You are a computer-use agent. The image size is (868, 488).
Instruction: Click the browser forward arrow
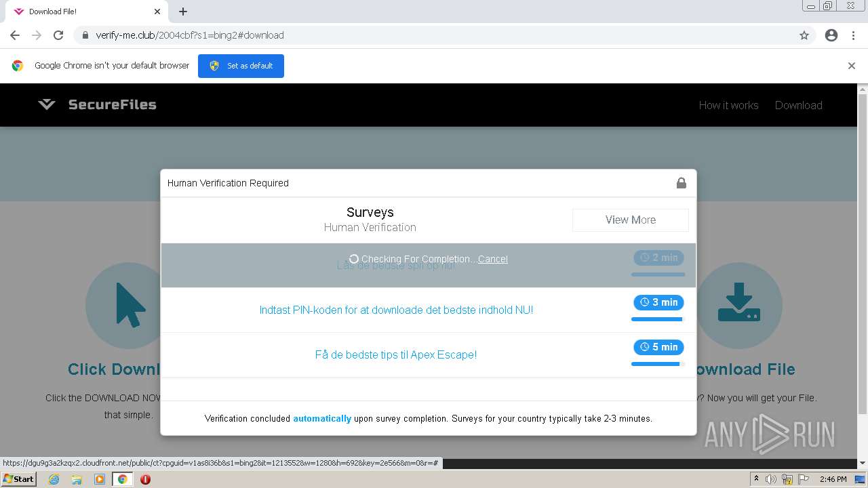(x=37, y=35)
